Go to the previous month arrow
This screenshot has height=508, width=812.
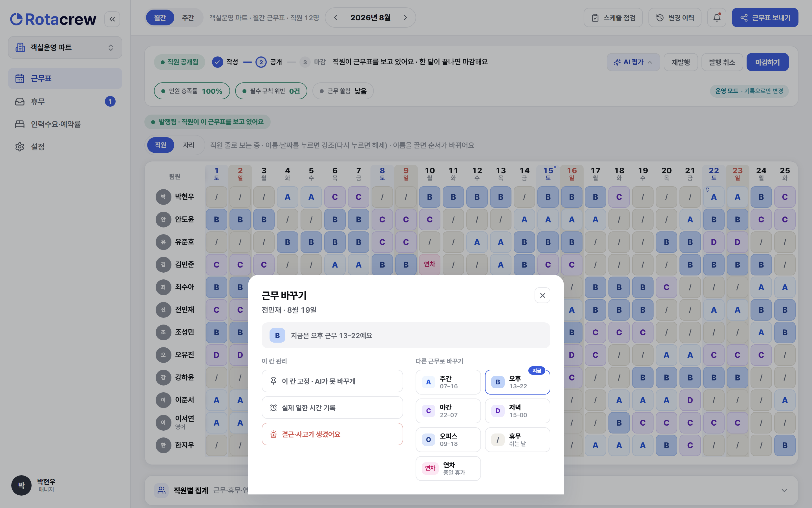click(x=336, y=17)
